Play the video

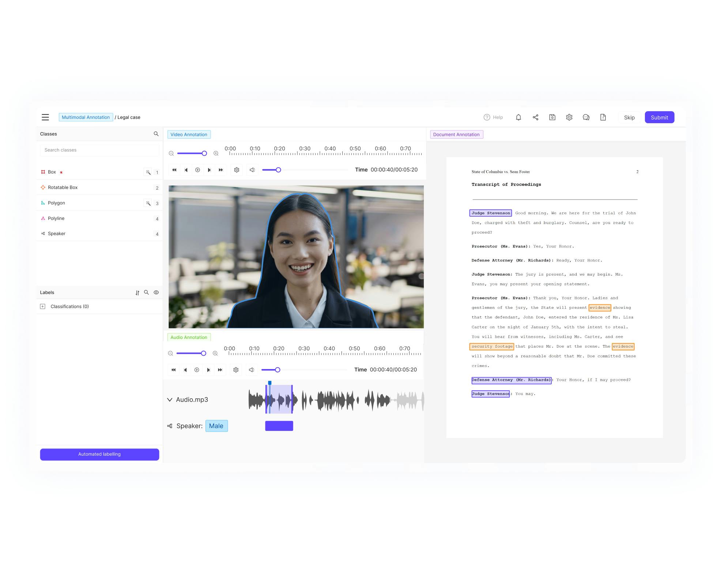[x=197, y=170]
